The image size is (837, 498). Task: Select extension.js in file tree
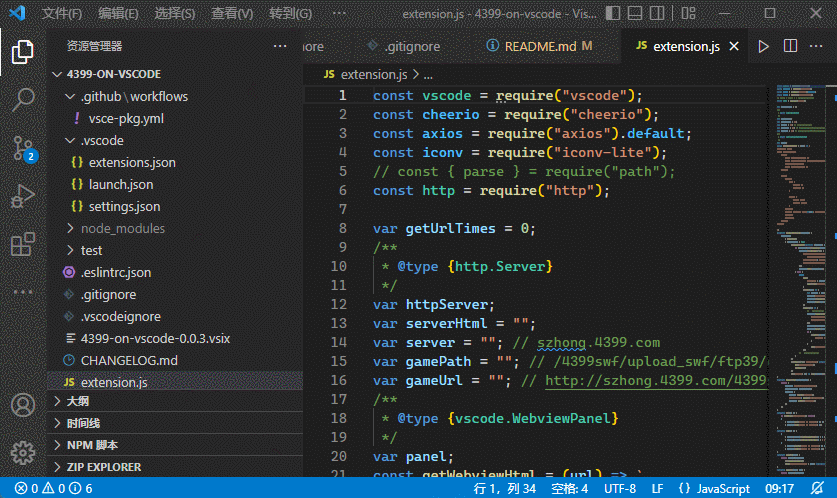[x=175, y=382]
